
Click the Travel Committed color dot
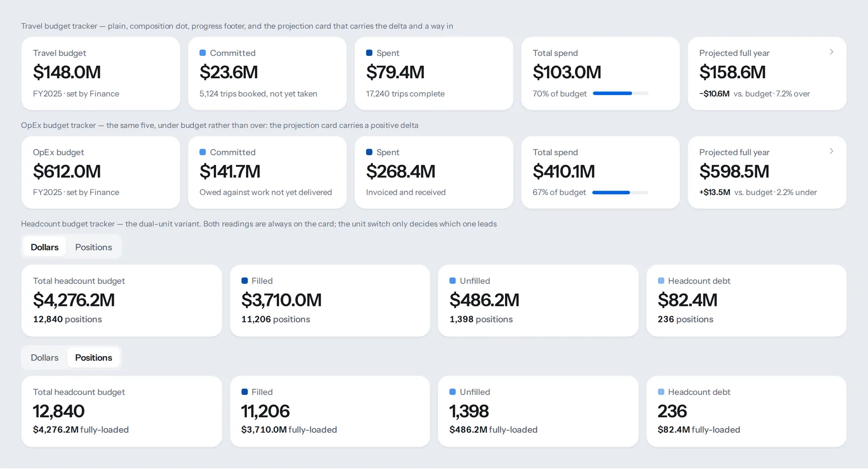203,53
